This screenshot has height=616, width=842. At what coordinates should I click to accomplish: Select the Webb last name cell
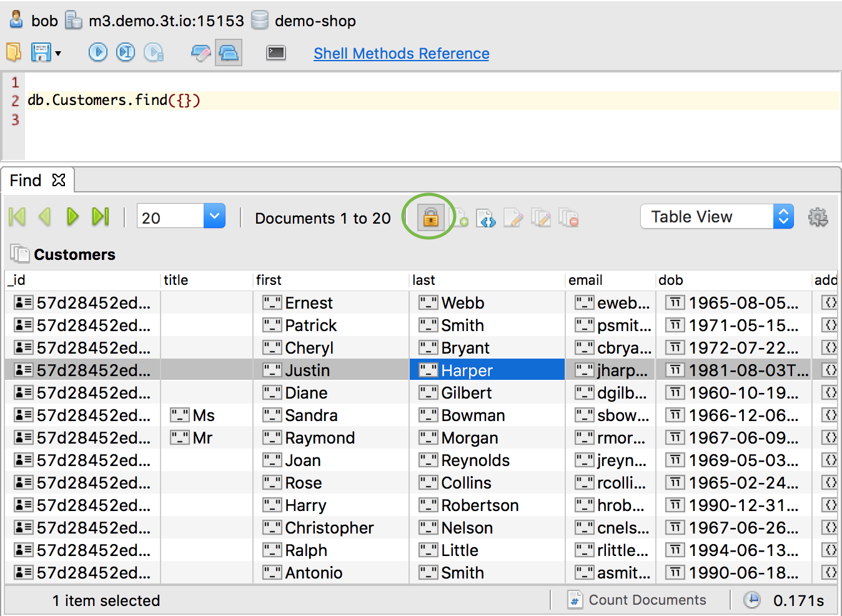487,303
